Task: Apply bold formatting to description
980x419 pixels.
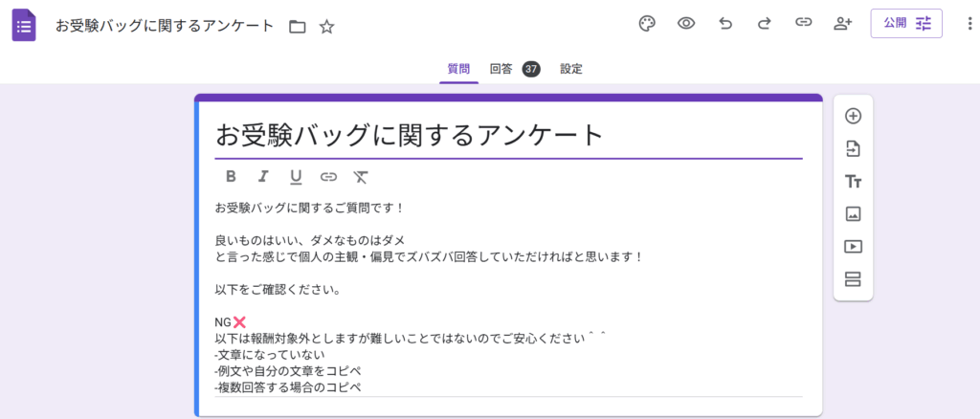Action: 231,177
